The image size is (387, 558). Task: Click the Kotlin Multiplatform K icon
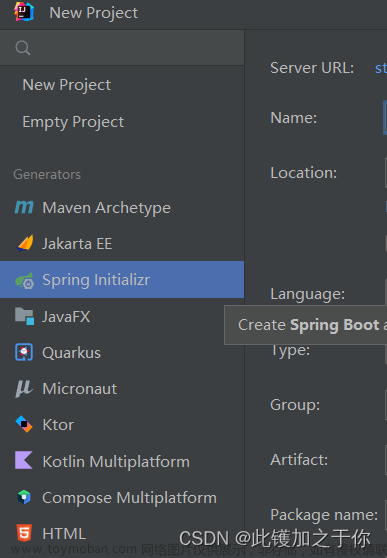tap(24, 460)
